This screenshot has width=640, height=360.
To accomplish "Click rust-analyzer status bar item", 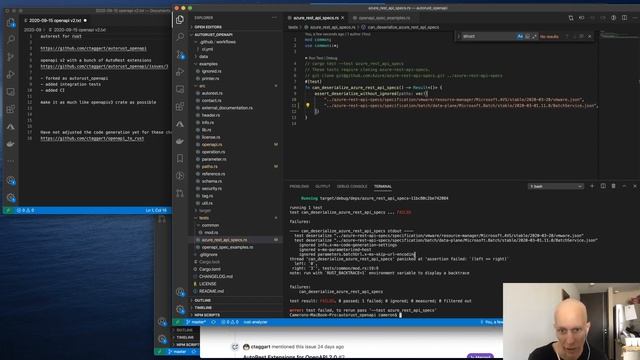I will tap(255, 322).
